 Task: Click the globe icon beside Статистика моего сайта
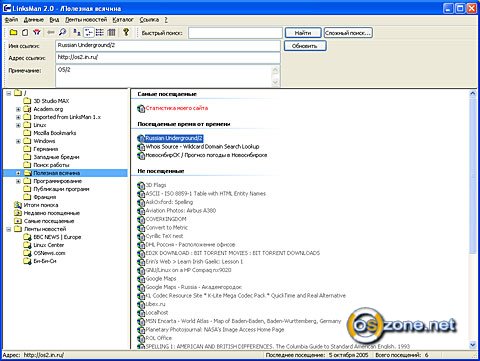tap(141, 108)
